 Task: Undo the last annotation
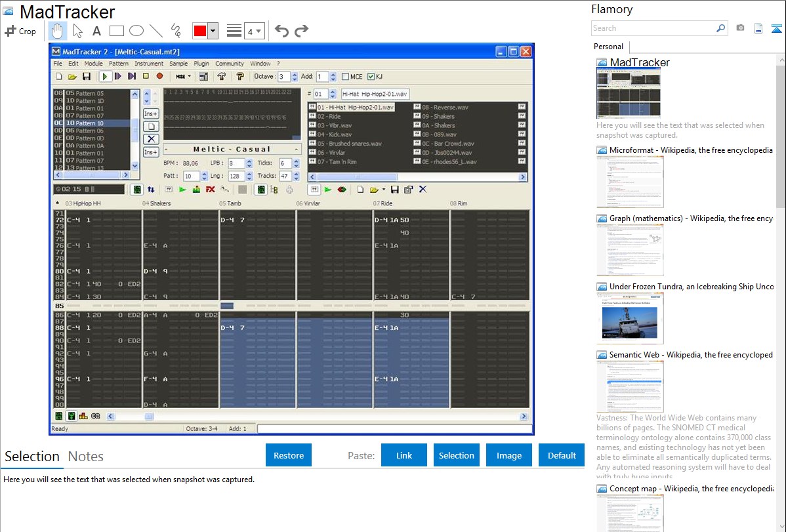tap(281, 31)
